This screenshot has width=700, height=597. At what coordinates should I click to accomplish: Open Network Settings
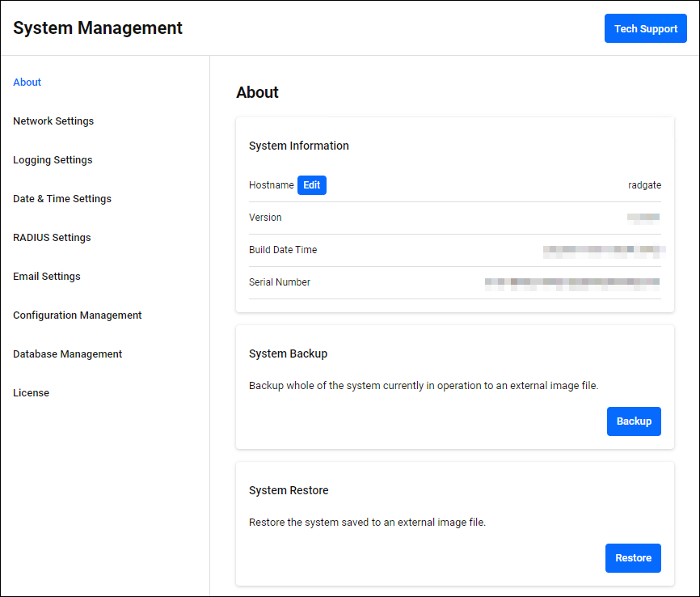click(53, 121)
